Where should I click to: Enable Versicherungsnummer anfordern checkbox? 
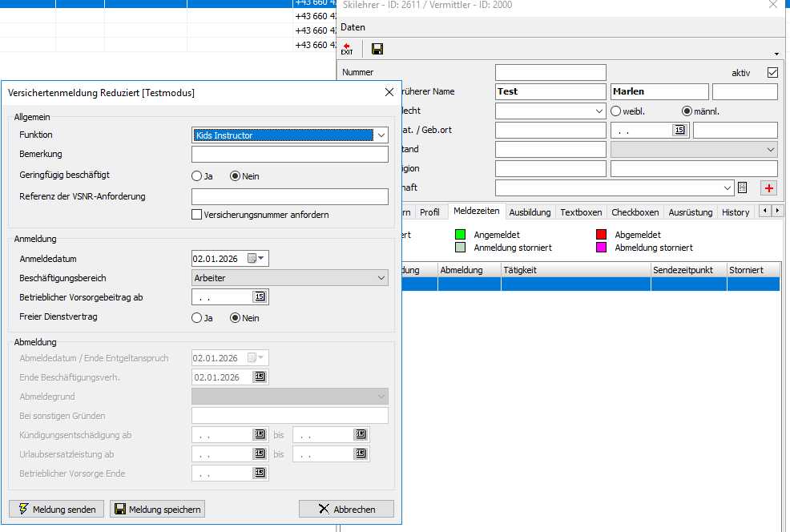(197, 215)
